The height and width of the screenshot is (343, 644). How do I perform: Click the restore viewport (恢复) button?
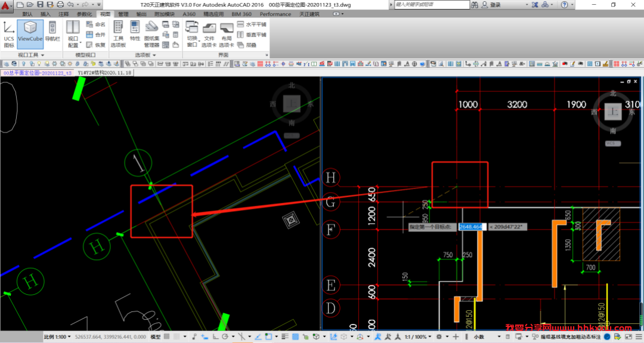coord(95,45)
